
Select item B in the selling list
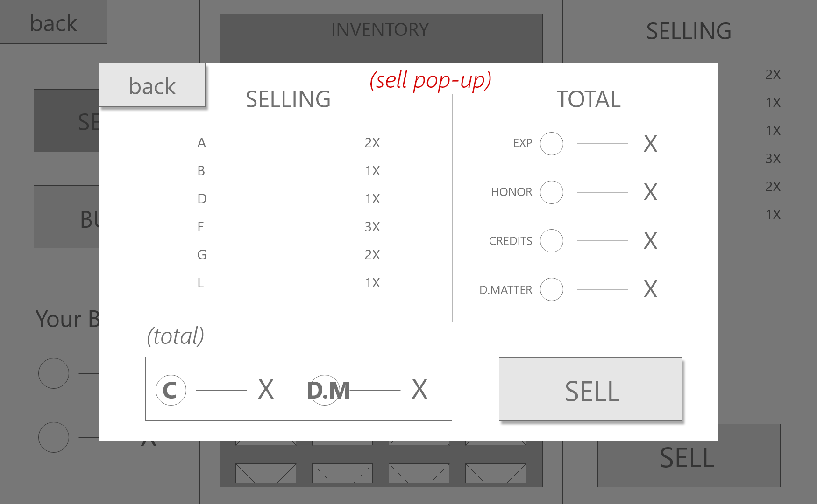click(x=201, y=171)
